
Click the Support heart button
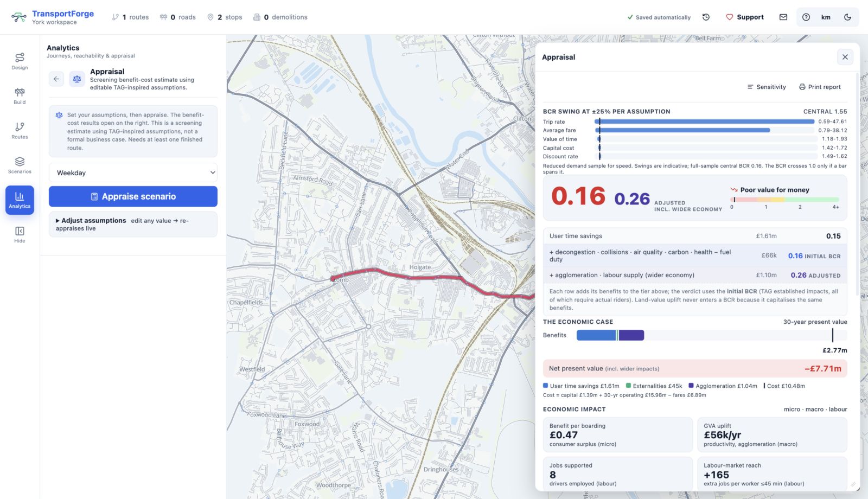point(745,17)
